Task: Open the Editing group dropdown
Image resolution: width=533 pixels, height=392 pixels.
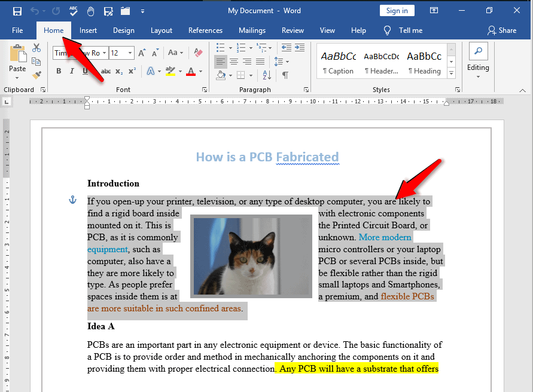Action: pos(478,61)
